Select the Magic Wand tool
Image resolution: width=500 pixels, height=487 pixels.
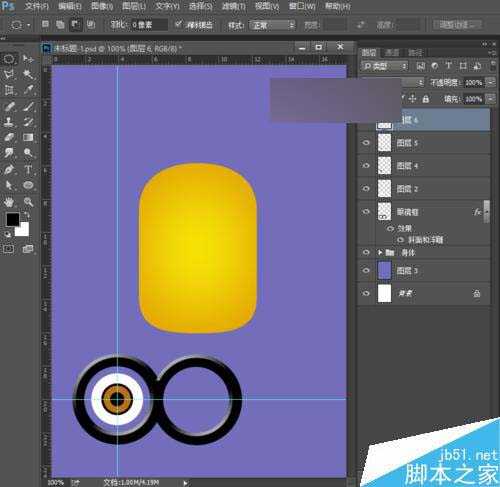tap(28, 74)
